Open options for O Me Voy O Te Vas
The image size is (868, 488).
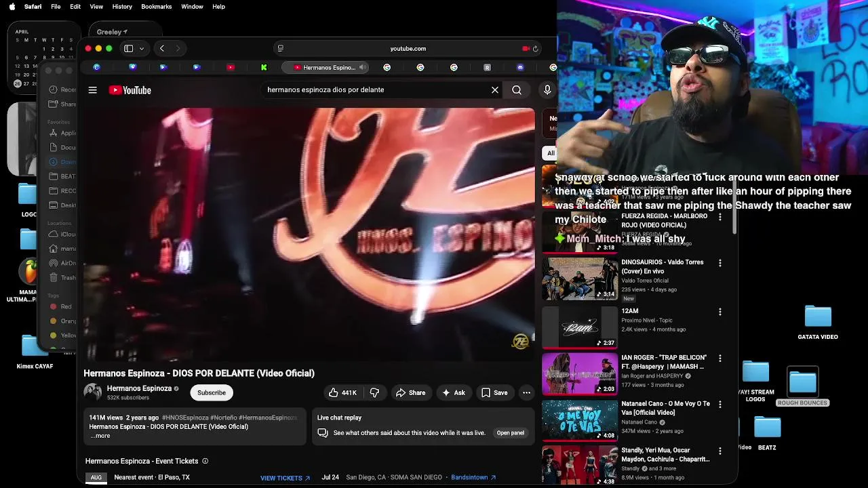(720, 405)
